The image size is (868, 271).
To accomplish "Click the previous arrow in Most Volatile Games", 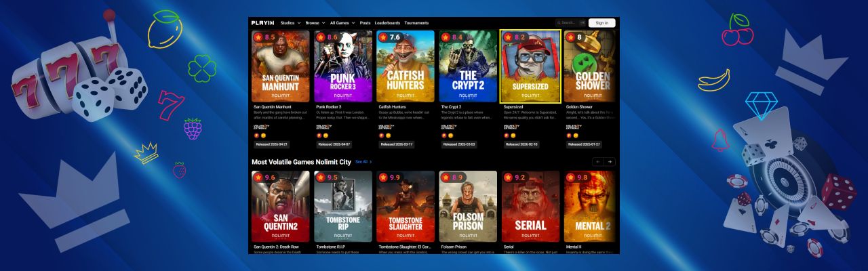I will [x=598, y=162].
